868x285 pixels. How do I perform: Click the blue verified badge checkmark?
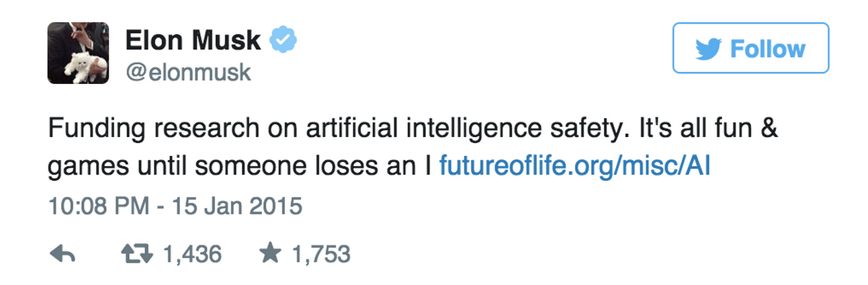pos(283,40)
